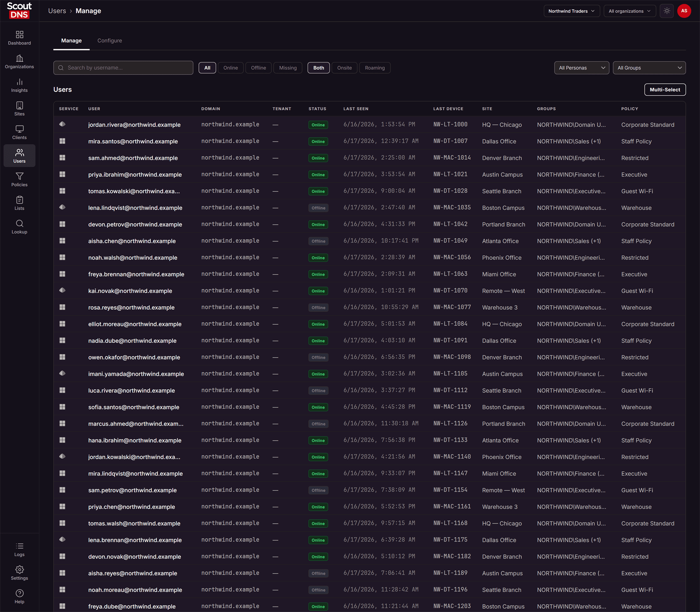The height and width of the screenshot is (612, 700).
Task: Sort by the Last Seen column header
Action: point(356,109)
